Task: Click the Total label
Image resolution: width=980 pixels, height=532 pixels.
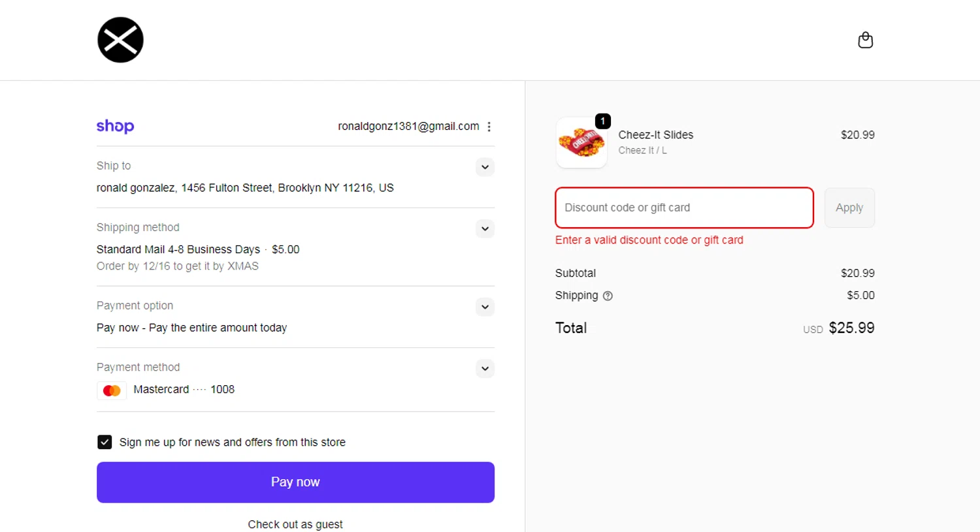Action: [571, 328]
